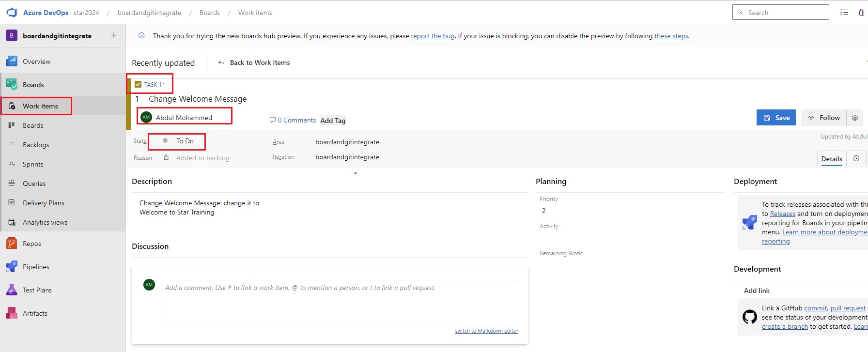Click the AM avatar beside assignee name
This screenshot has height=352, width=868.
146,117
